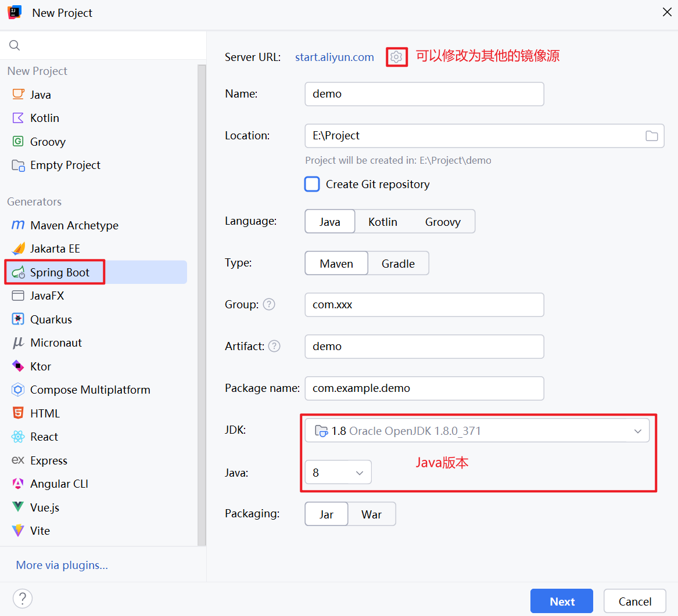The image size is (678, 616).
Task: Click the Maven Archetype icon
Action: tap(18, 225)
